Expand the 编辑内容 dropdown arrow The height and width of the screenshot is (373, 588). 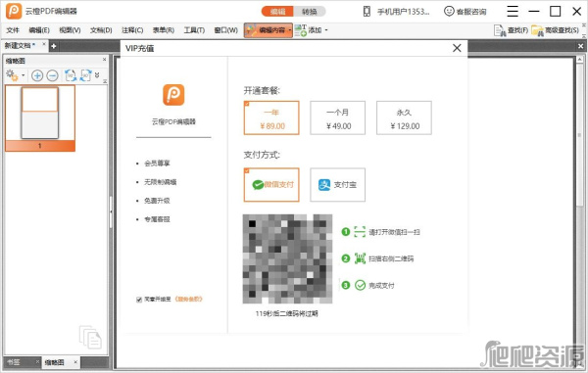290,30
